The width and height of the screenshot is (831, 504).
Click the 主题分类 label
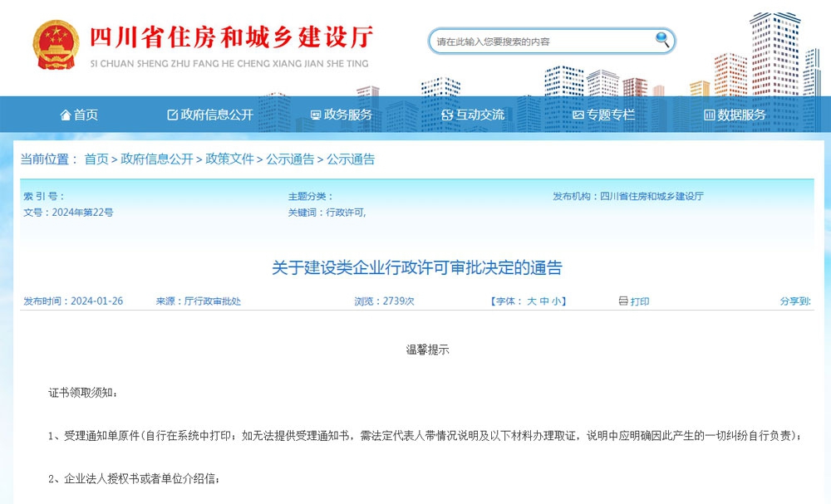pos(310,197)
